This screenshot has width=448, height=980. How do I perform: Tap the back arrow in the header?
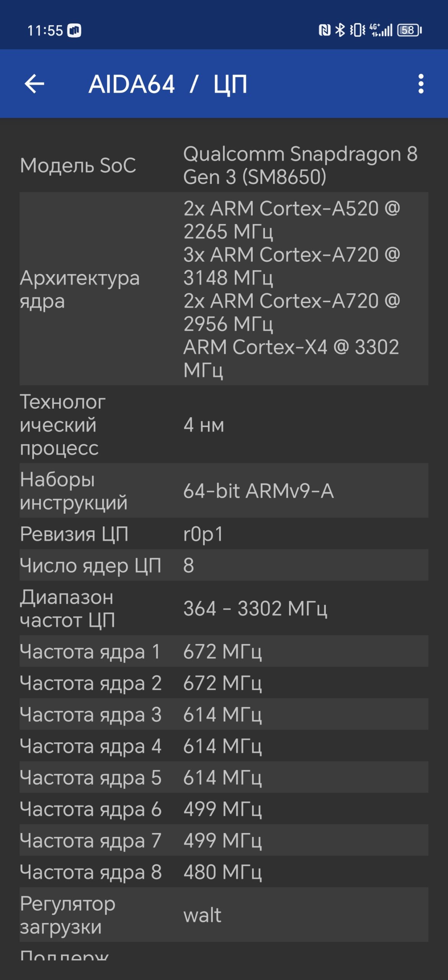coord(34,84)
